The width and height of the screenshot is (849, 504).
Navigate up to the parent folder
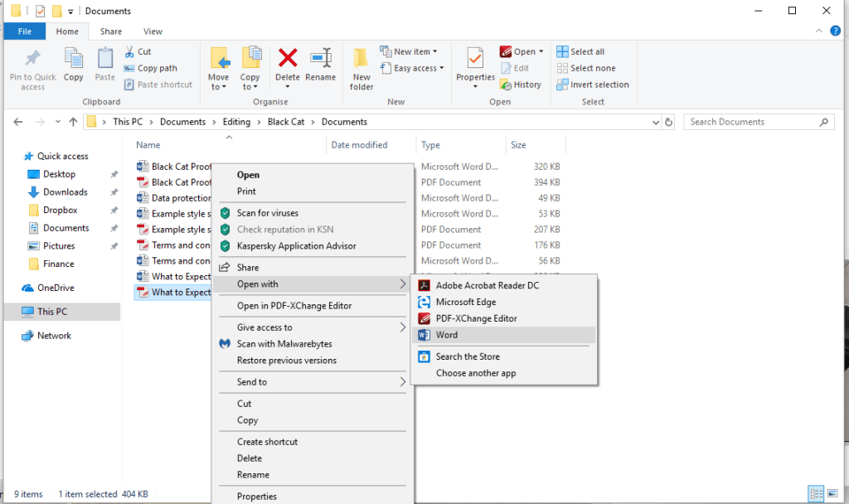[73, 121]
